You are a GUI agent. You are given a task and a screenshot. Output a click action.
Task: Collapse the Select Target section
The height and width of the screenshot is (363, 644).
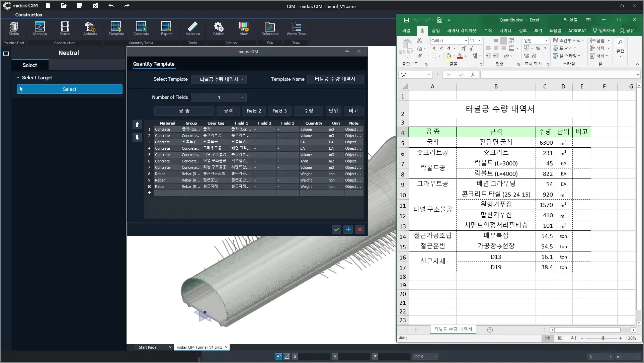click(x=18, y=78)
